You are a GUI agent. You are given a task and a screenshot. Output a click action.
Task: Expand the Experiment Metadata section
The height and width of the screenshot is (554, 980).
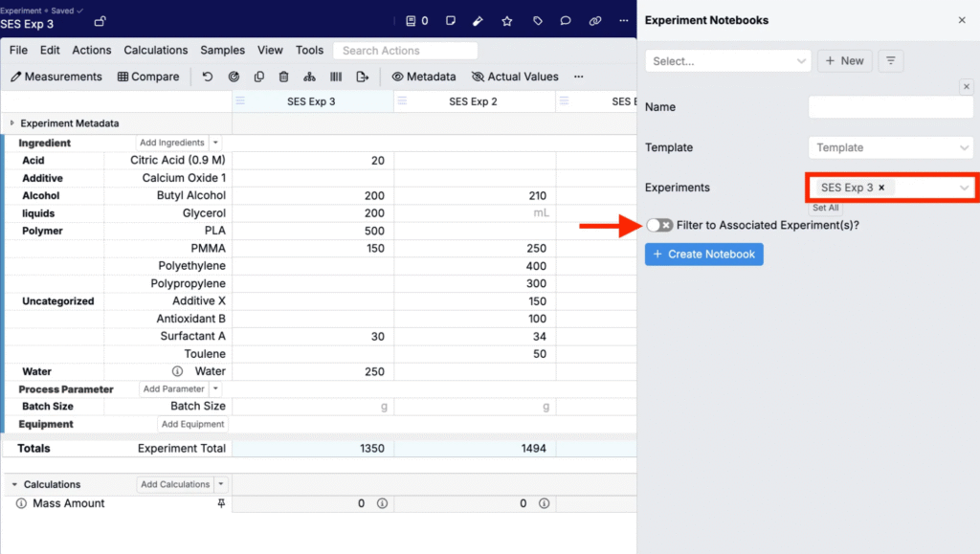11,123
